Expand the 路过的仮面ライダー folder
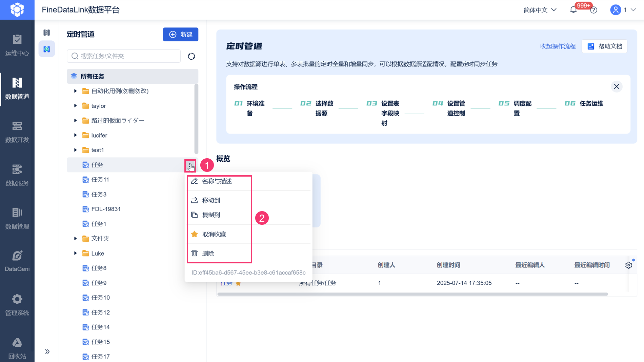 [76, 120]
